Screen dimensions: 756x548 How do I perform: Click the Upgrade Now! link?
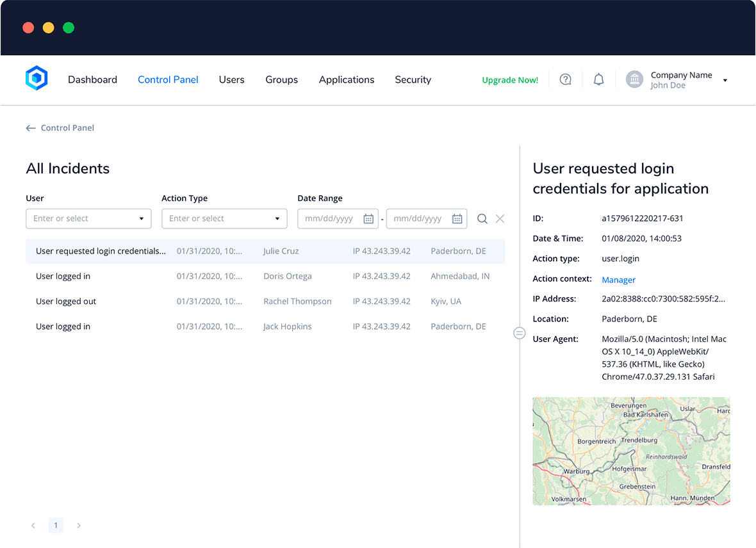(510, 80)
